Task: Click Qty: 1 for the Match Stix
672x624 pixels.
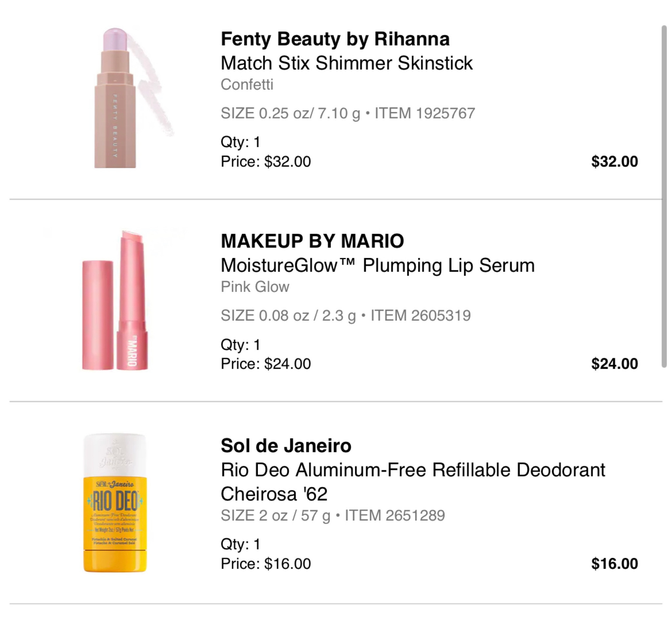Action: [241, 142]
